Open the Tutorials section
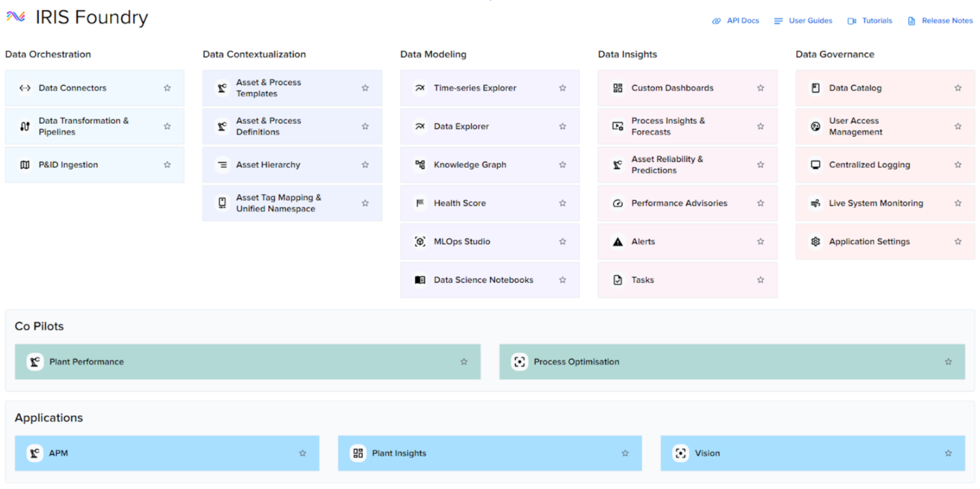980x489 pixels. (x=875, y=20)
